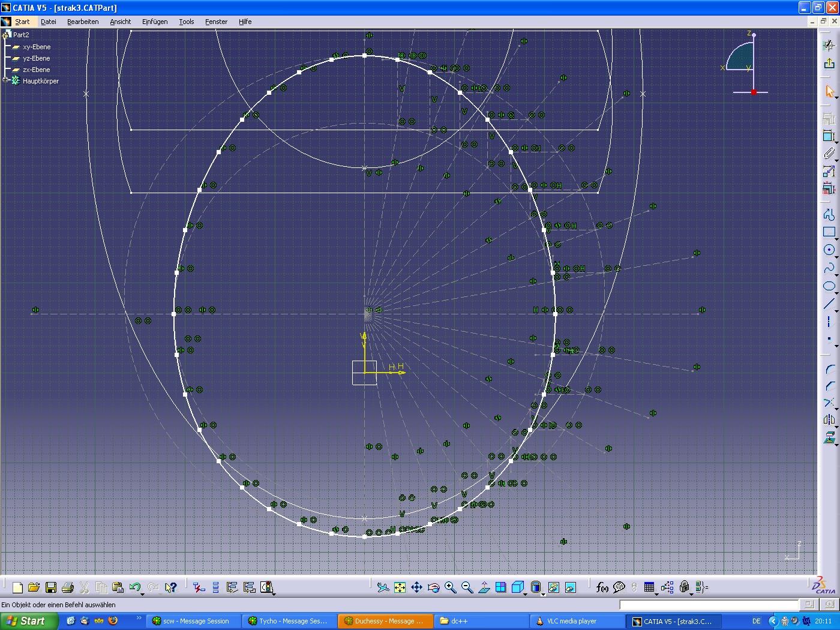Viewport: 840px width, 630px height.
Task: Click the Paste clipboard icon
Action: point(118,587)
